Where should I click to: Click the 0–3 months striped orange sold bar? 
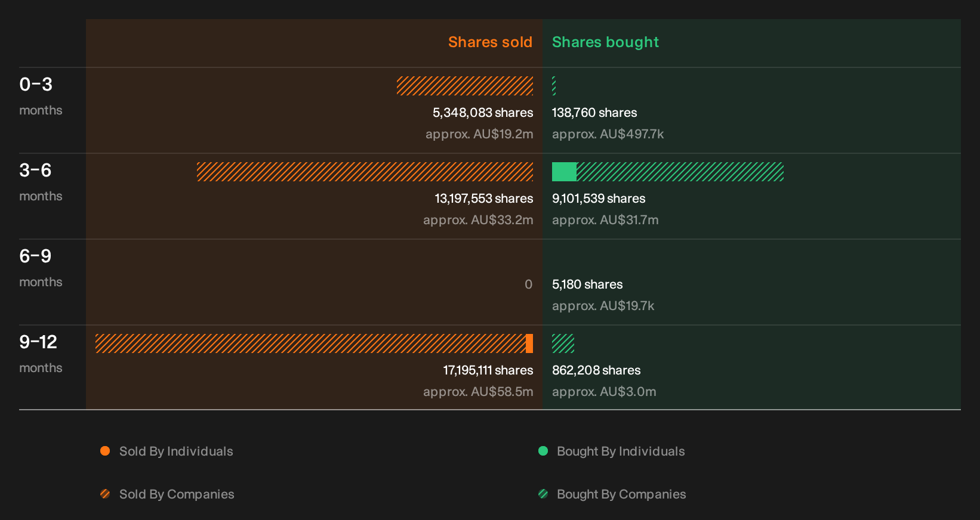[465, 86]
